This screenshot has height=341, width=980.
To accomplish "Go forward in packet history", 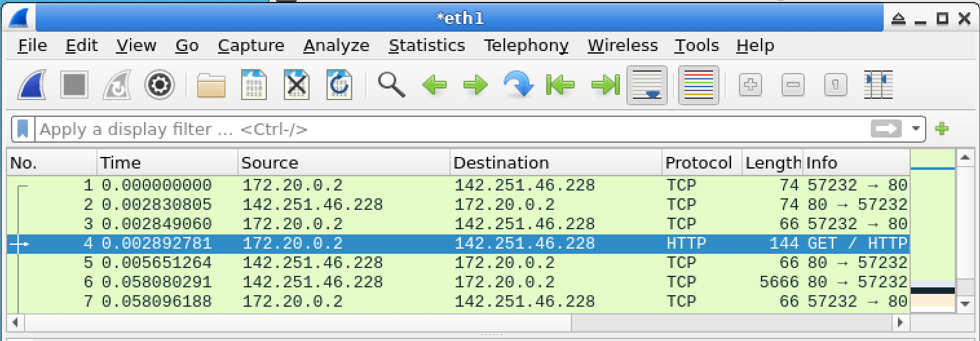I will (476, 85).
